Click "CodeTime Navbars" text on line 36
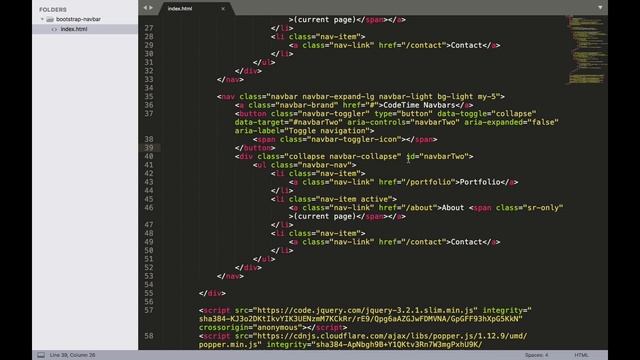Viewport: 640px width, 360px height. (419, 105)
